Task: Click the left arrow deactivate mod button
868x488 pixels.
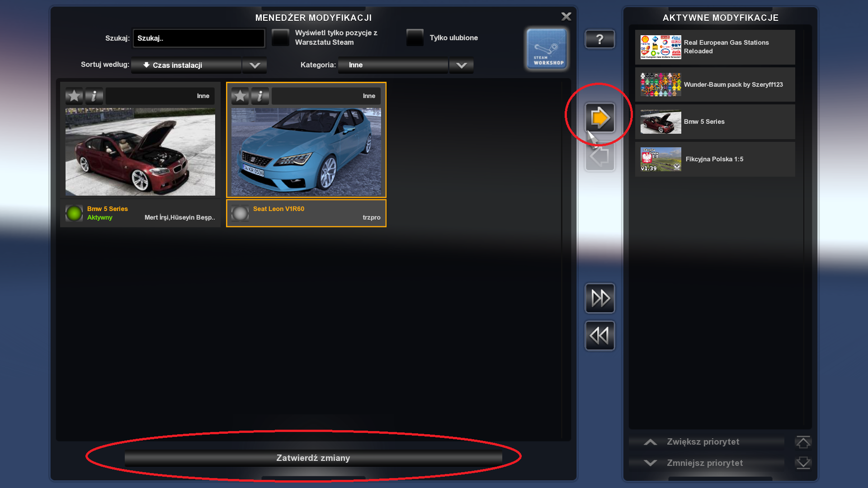Action: pyautogui.click(x=600, y=157)
